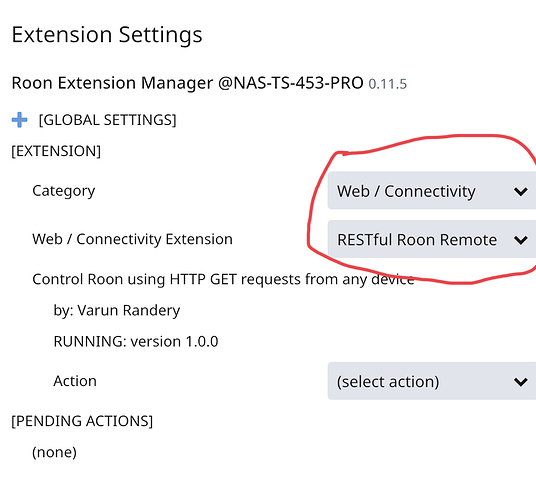Click the Extension Settings page title
The image size is (536, 500).
(107, 35)
